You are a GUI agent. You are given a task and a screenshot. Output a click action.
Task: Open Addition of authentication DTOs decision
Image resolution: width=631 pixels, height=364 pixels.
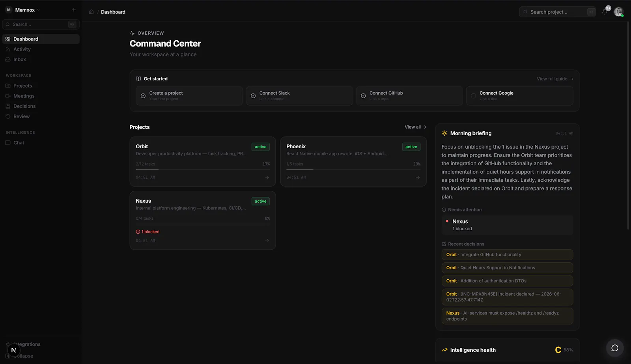pyautogui.click(x=507, y=281)
